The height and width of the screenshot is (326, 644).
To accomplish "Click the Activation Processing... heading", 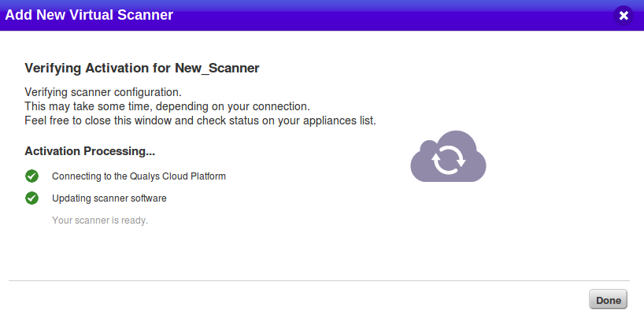I will (x=90, y=151).
